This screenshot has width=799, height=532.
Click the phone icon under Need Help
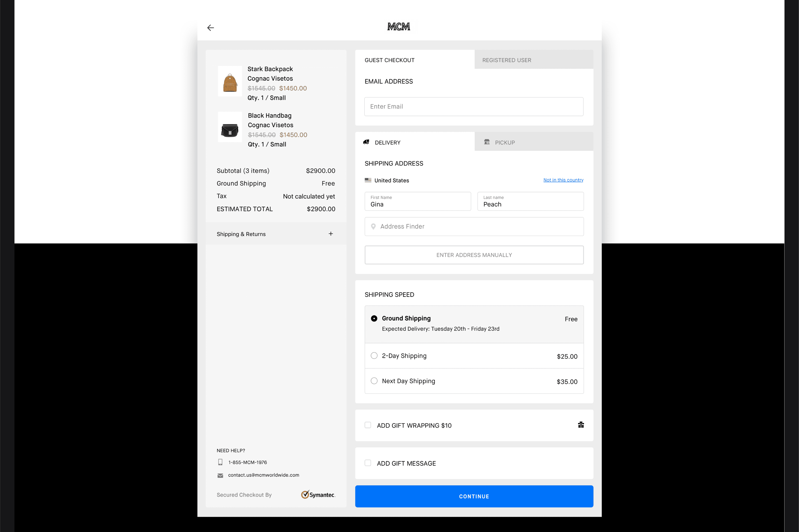(220, 462)
